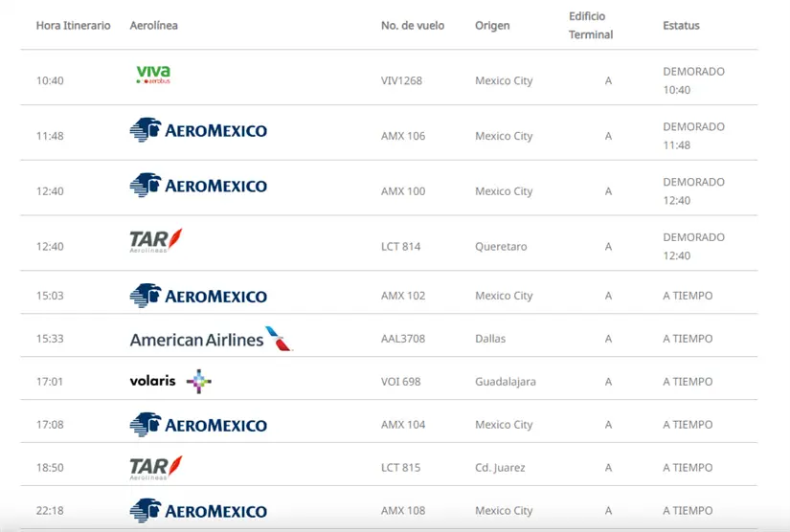790x532 pixels.
Task: Click flight number VIV1268
Action: [401, 80]
